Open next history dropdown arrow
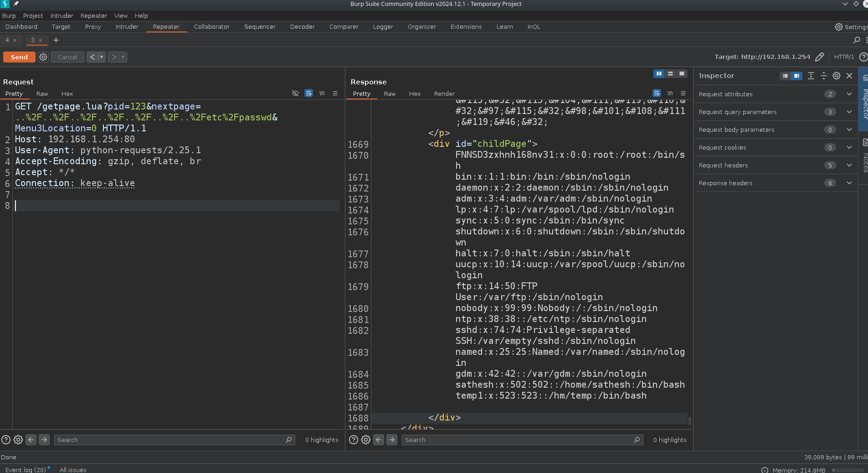This screenshot has height=473, width=868. coord(123,57)
